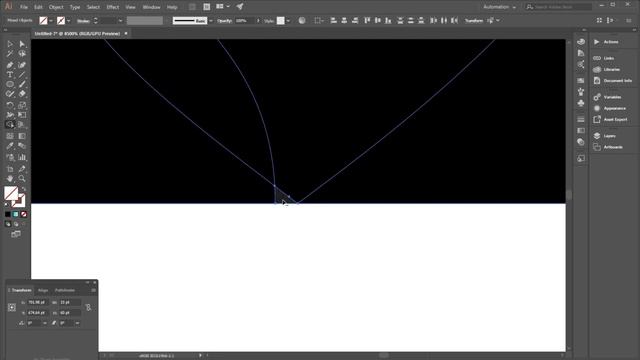Click the Change Screen Mode icon
The image size is (640, 360).
(16, 234)
